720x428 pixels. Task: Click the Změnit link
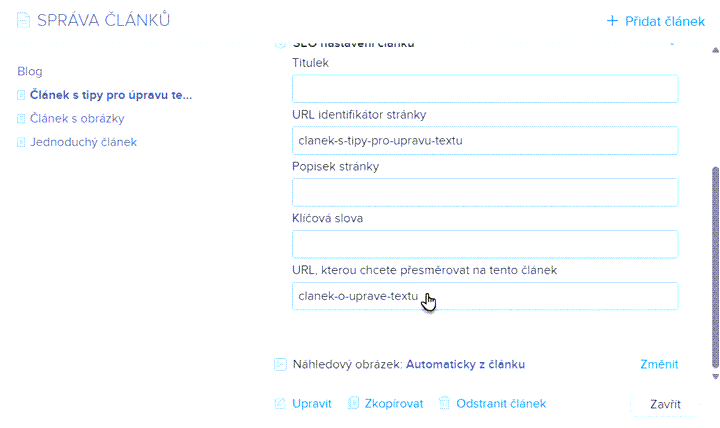click(x=659, y=364)
